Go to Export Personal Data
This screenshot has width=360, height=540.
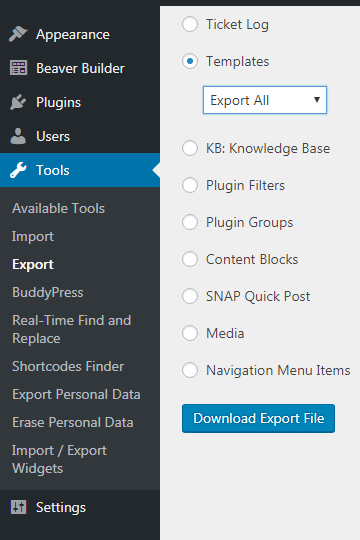[76, 394]
